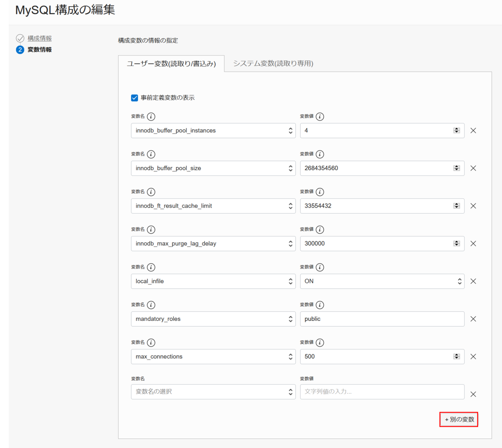Click info icon for innodb_ft_result_cache_limit variable value
This screenshot has width=502, height=448.
[320, 192]
